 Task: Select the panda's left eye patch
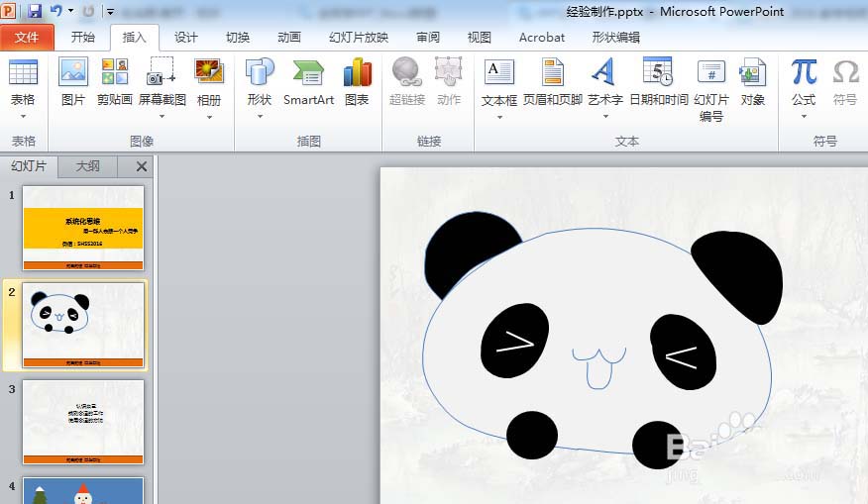(514, 341)
